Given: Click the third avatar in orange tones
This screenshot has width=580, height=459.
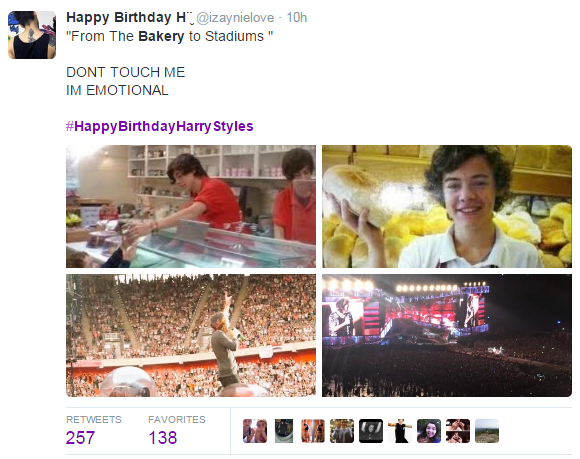Looking at the screenshot, I should pyautogui.click(x=313, y=431).
